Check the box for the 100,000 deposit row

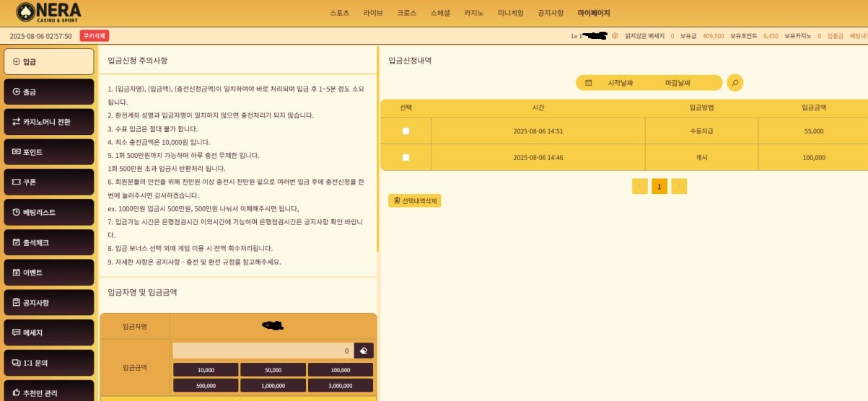point(405,157)
